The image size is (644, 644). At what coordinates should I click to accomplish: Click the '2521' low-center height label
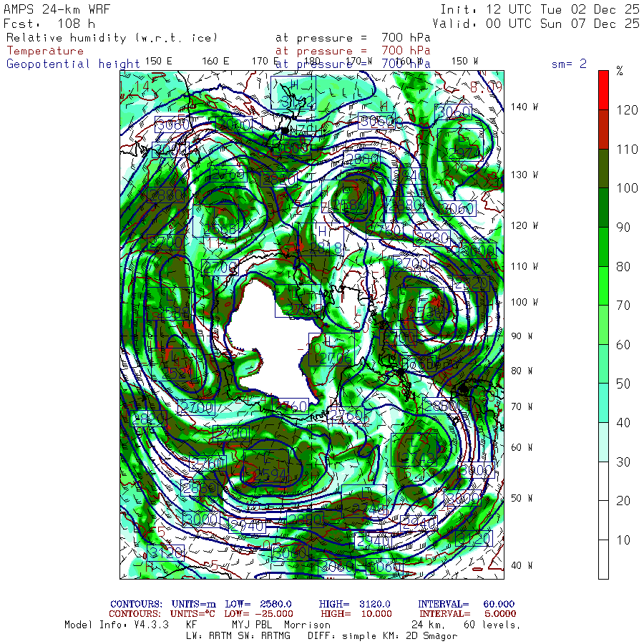(x=178, y=372)
